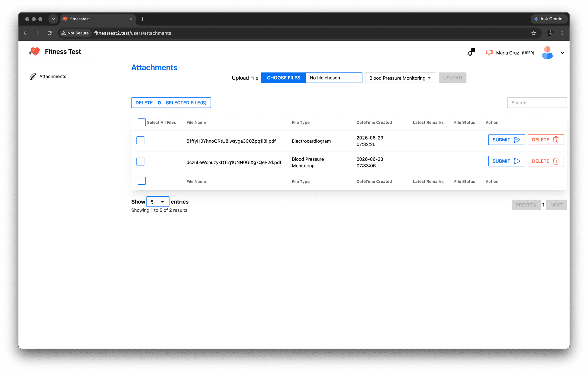Check the Select All Files checkbox

tap(142, 122)
